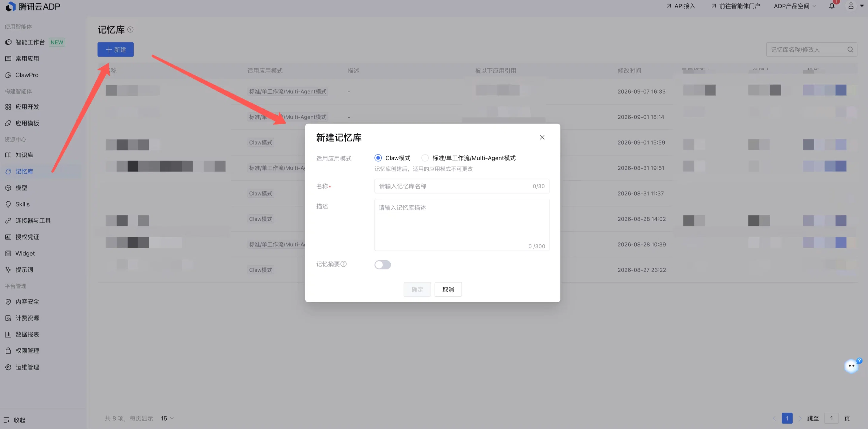Collapse the sidebar with 收起
Image resolution: width=868 pixels, height=429 pixels.
click(x=15, y=420)
